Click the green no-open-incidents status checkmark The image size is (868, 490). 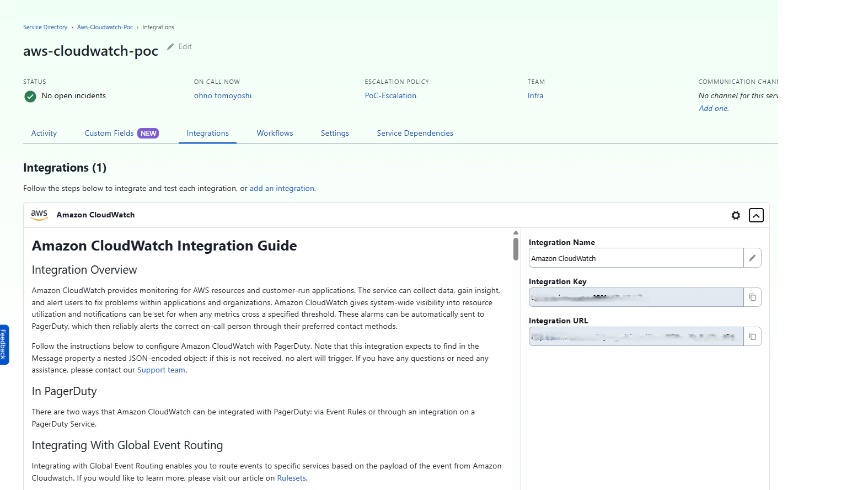[30, 97]
